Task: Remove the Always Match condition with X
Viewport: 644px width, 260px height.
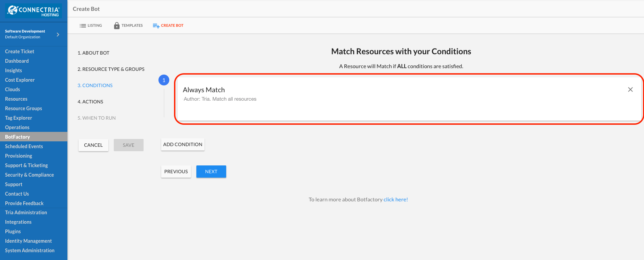Action: (630, 89)
